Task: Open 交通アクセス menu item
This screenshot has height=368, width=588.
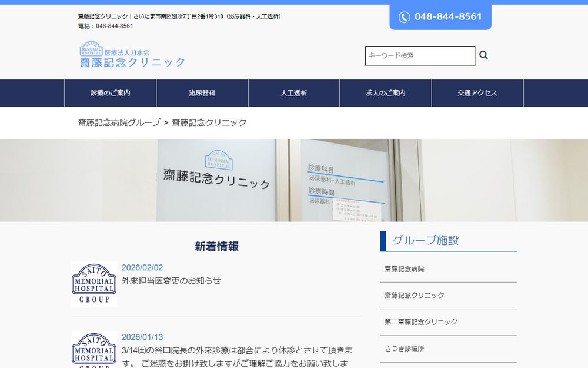Action: pyautogui.click(x=477, y=93)
